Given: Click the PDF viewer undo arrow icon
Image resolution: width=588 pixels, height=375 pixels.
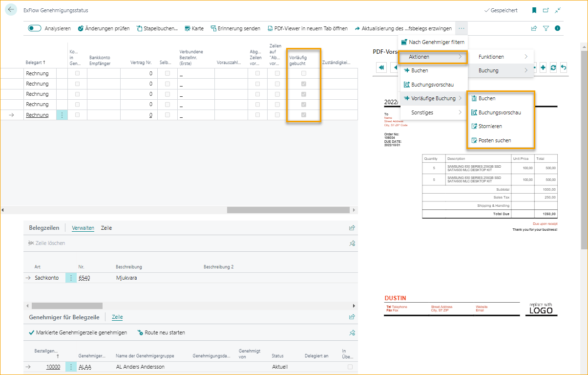Looking at the screenshot, I should [x=564, y=67].
